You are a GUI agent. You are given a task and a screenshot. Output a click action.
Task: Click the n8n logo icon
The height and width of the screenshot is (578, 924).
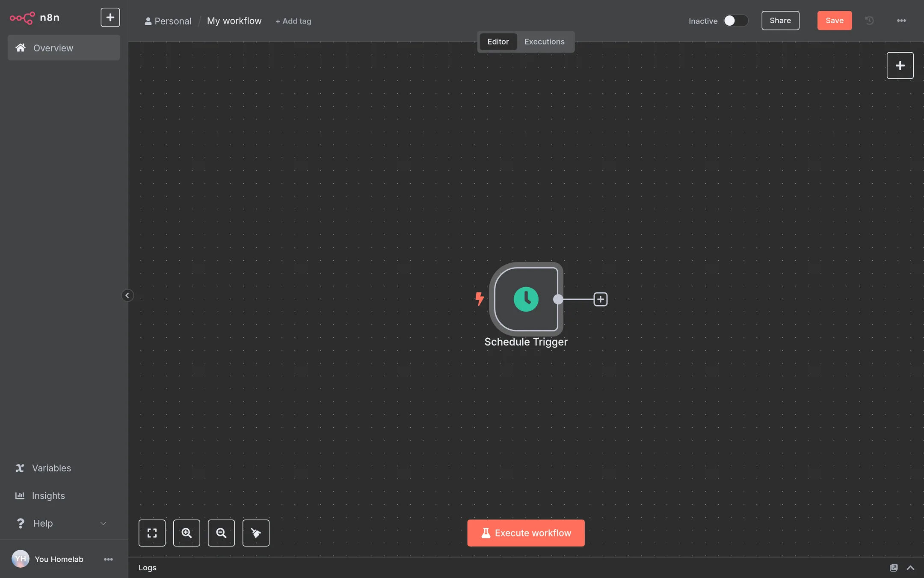coord(22,18)
